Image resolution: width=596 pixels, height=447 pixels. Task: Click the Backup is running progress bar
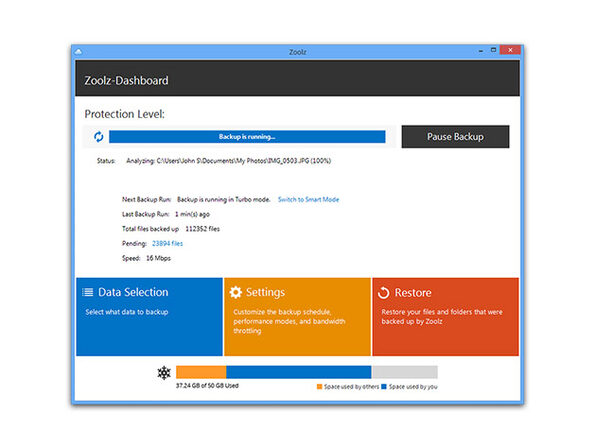247,137
